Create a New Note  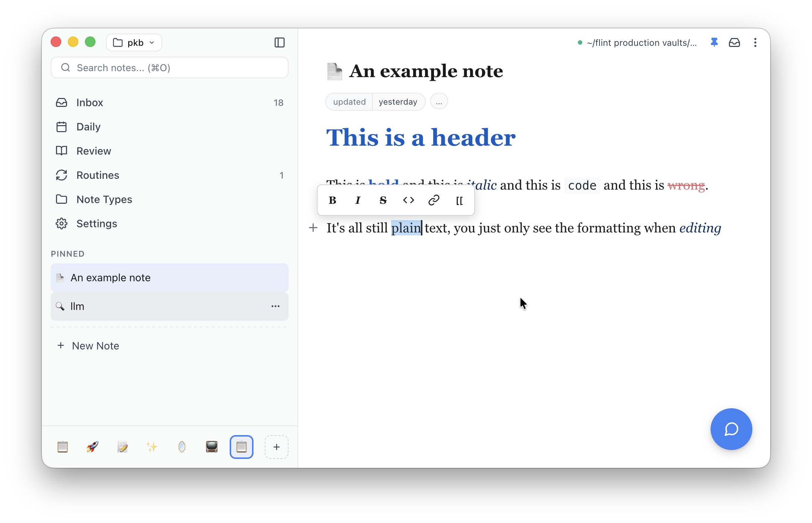click(95, 346)
